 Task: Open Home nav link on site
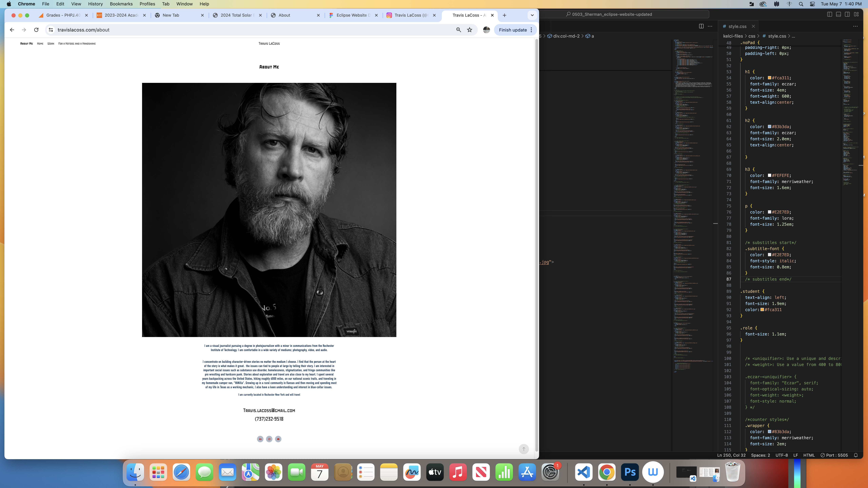(x=40, y=43)
